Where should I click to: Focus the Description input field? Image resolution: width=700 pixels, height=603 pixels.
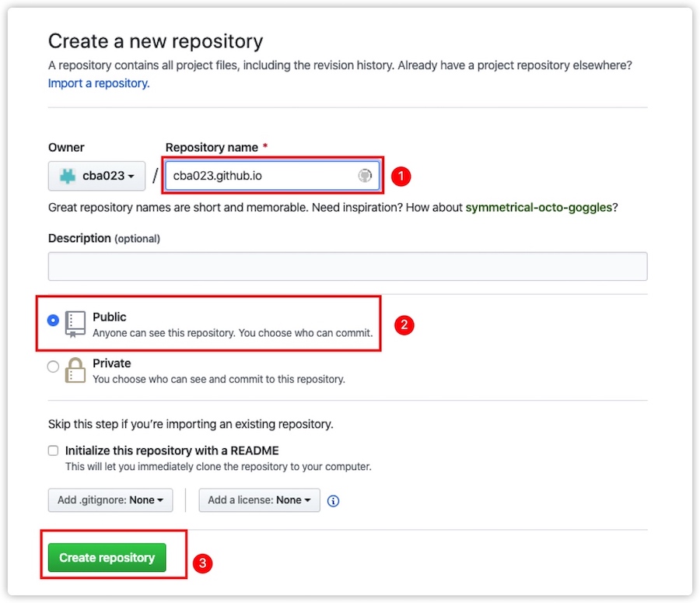[348, 266]
